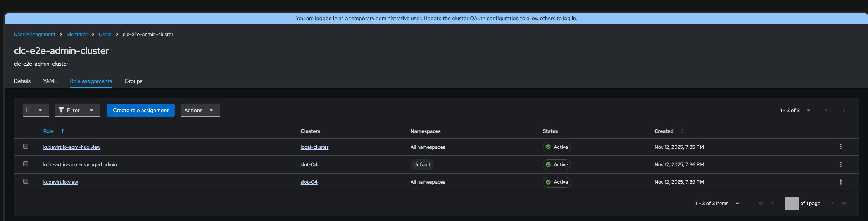Click the Filter funnel icon

(61, 110)
